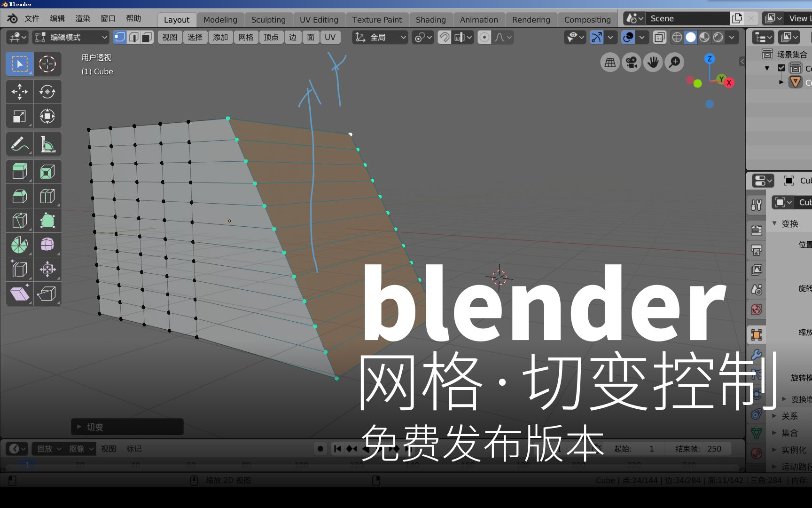Select the Transform tool

tap(47, 116)
